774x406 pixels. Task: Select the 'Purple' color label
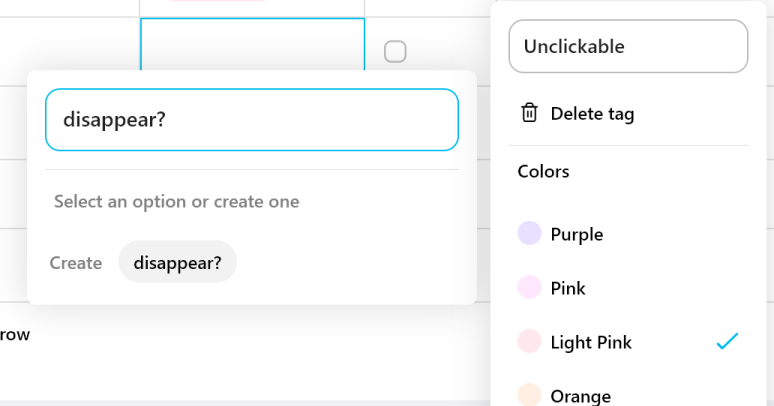click(577, 234)
